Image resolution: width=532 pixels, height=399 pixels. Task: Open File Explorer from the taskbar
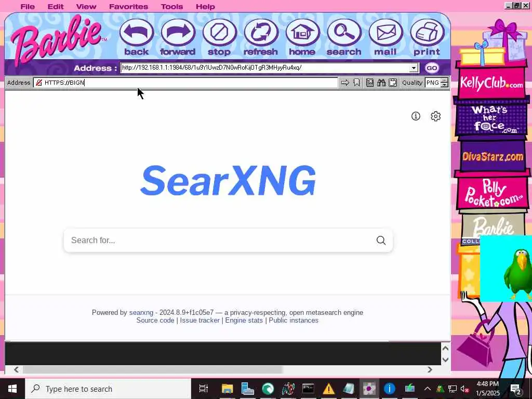pos(228,389)
